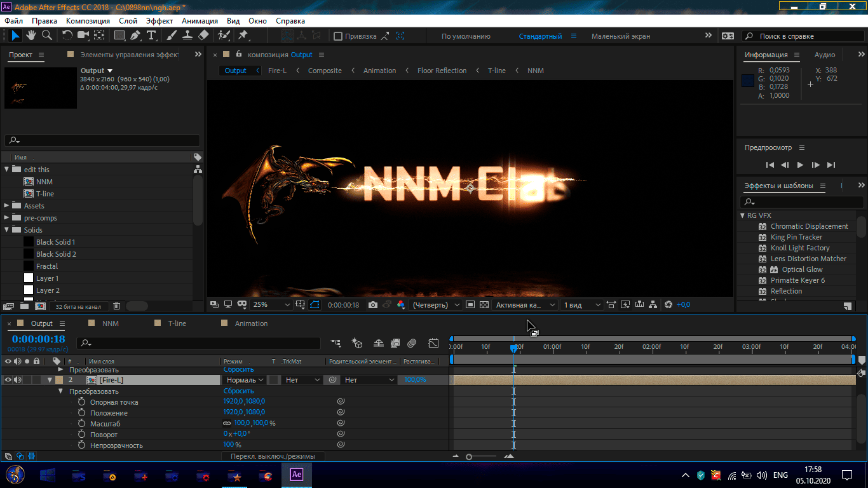The height and width of the screenshot is (488, 868).
Task: Open composition flowchart icon in viewer
Action: 653,305
